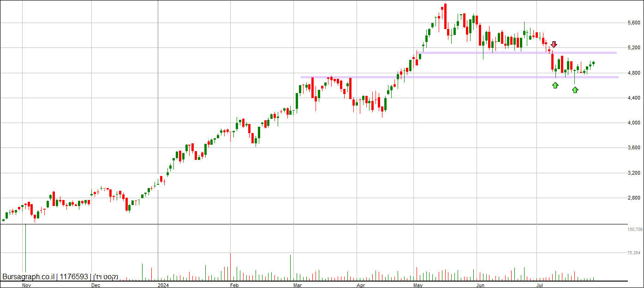This screenshot has height=288, width=644.
Task: Click the Apr label on the time axis
Action: pos(361,285)
